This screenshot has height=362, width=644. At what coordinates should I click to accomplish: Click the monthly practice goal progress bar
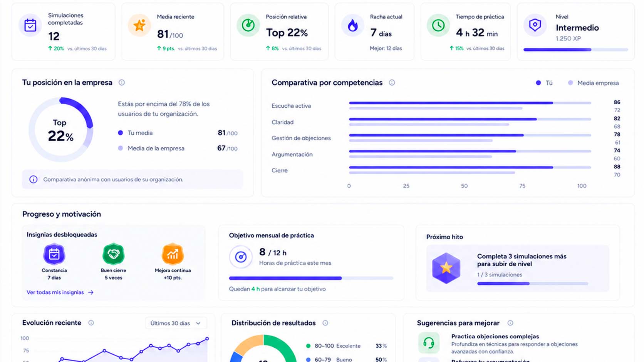tap(311, 278)
